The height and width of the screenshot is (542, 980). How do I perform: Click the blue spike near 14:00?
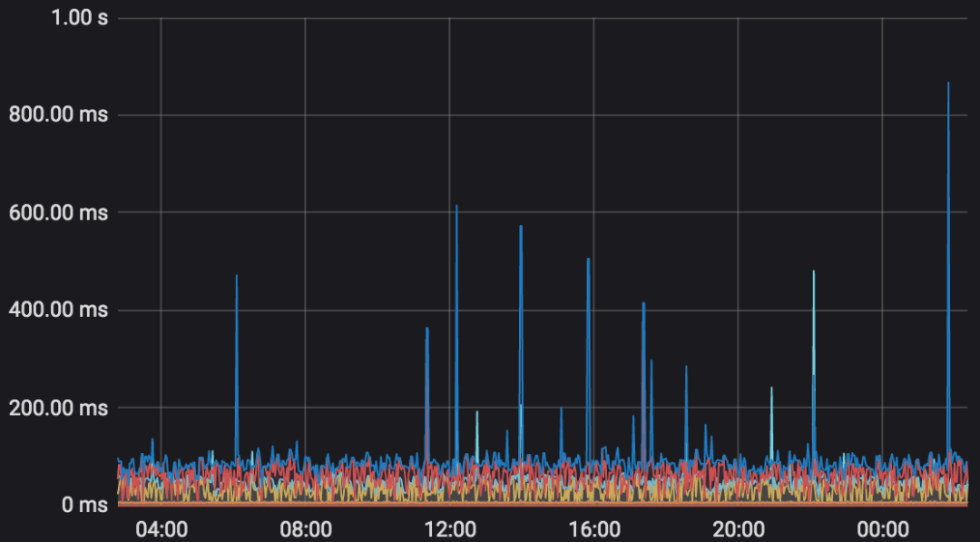click(x=521, y=344)
